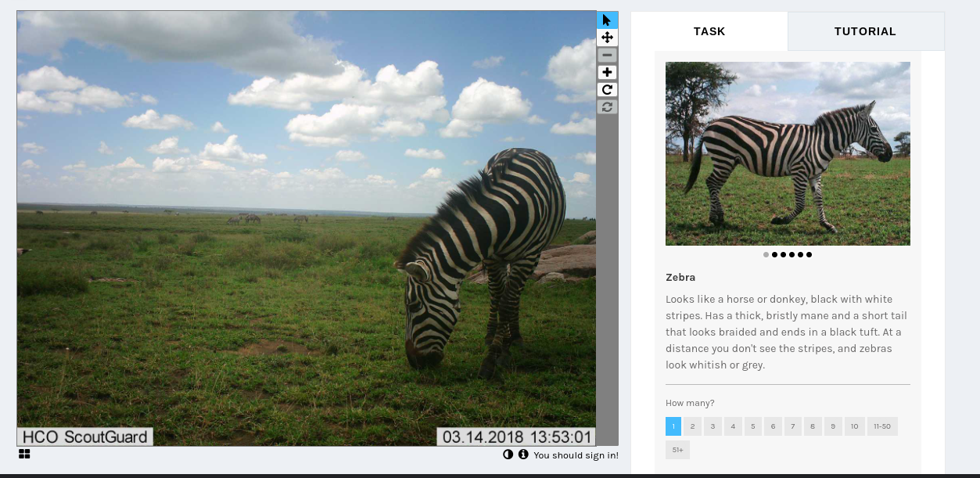Select the 11-50 count option
This screenshot has width=980, height=478.
[x=882, y=426]
